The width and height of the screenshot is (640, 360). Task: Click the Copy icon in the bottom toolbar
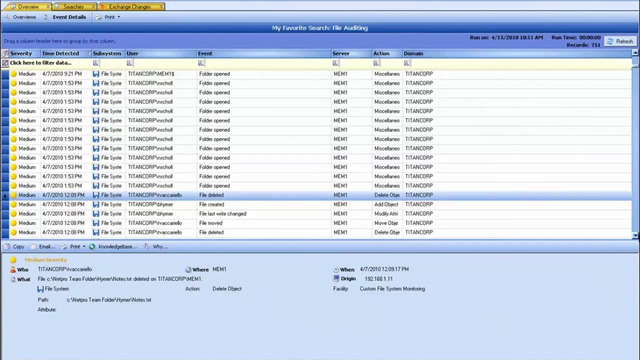7,247
